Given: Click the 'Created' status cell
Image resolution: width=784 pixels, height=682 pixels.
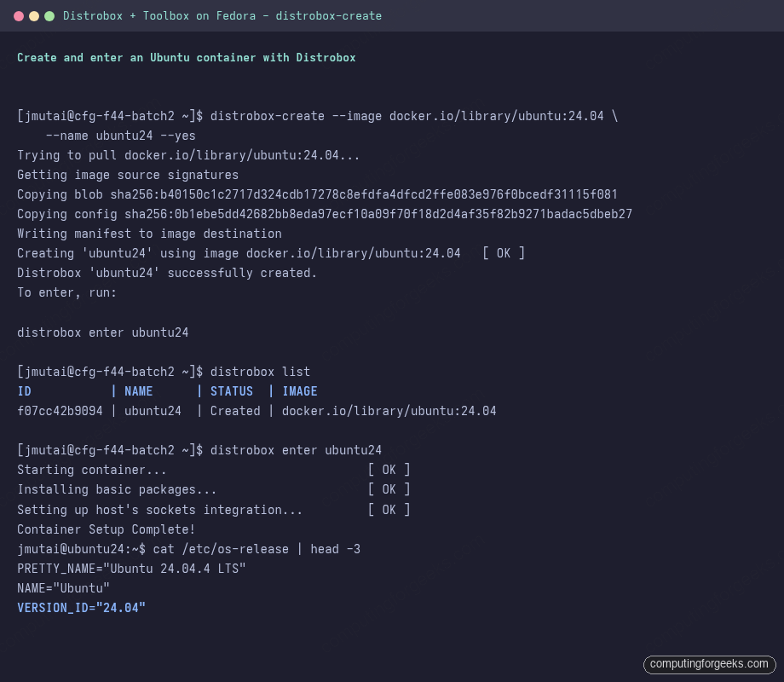Looking at the screenshot, I should 235,411.
